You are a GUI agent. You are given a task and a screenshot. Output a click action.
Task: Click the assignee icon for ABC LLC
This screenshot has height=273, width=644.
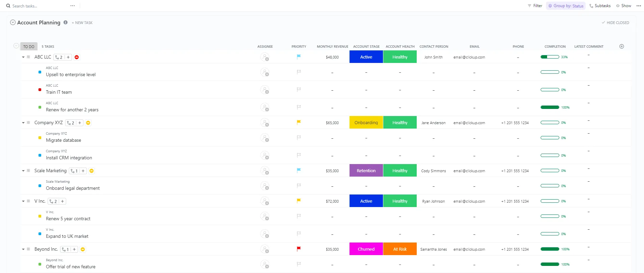click(265, 57)
